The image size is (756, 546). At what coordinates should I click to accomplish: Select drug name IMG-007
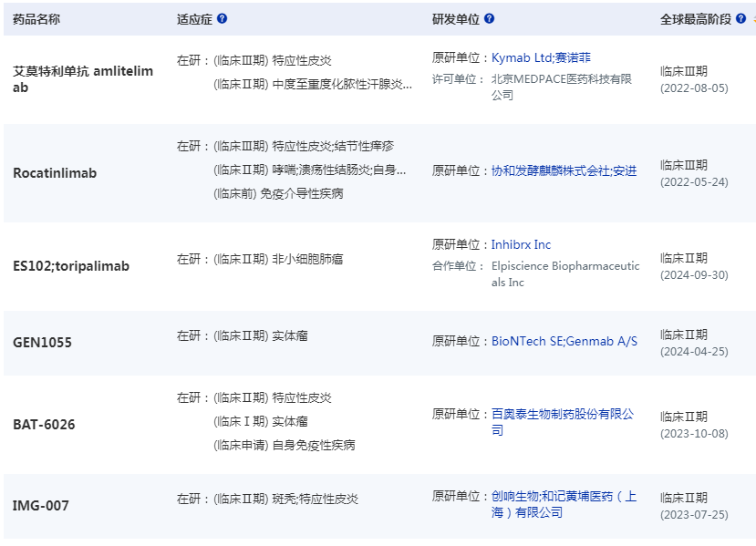pyautogui.click(x=40, y=506)
